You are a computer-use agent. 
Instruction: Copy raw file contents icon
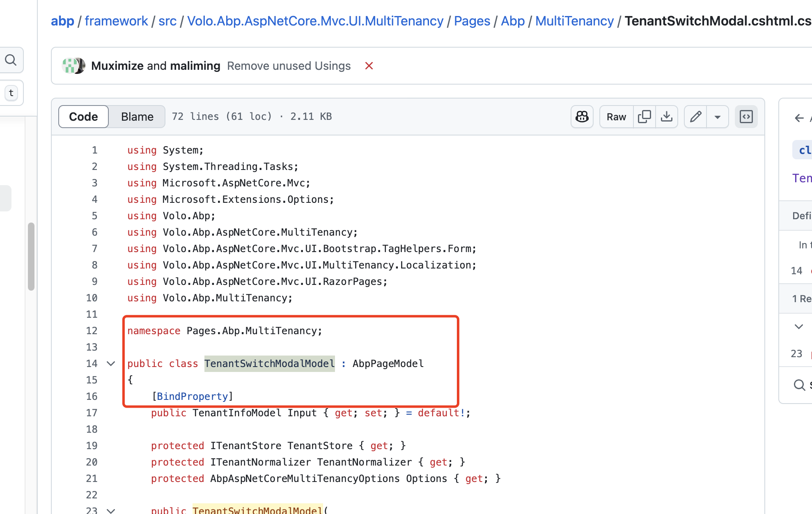644,117
